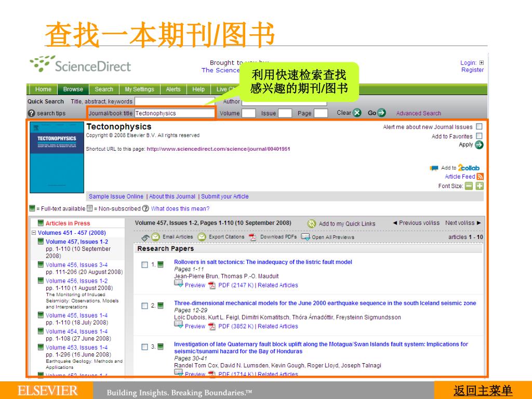Click the Add to my Quick Links icon
The image size is (532, 399).
[312, 223]
